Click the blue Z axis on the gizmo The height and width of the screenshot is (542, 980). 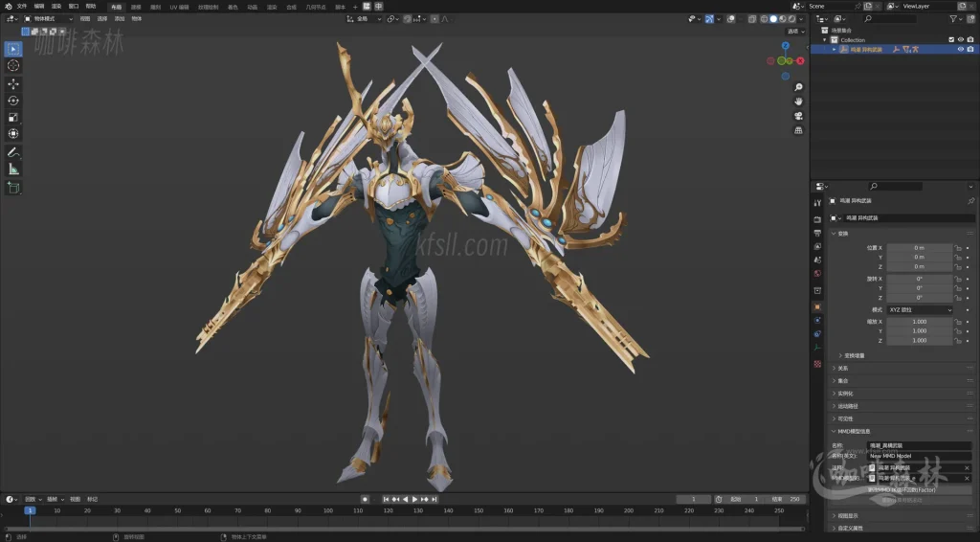786,46
